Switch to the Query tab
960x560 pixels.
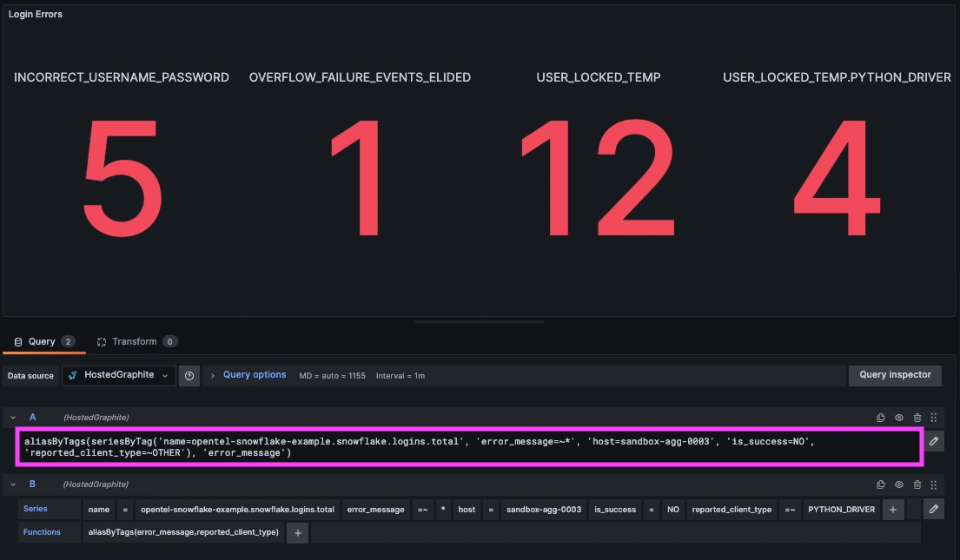pos(44,341)
